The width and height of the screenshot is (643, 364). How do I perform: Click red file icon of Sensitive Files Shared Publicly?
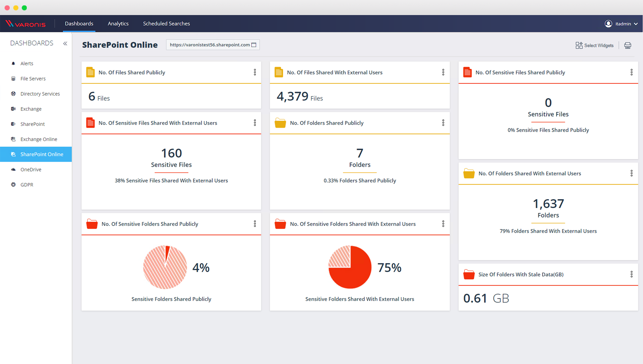[467, 72]
